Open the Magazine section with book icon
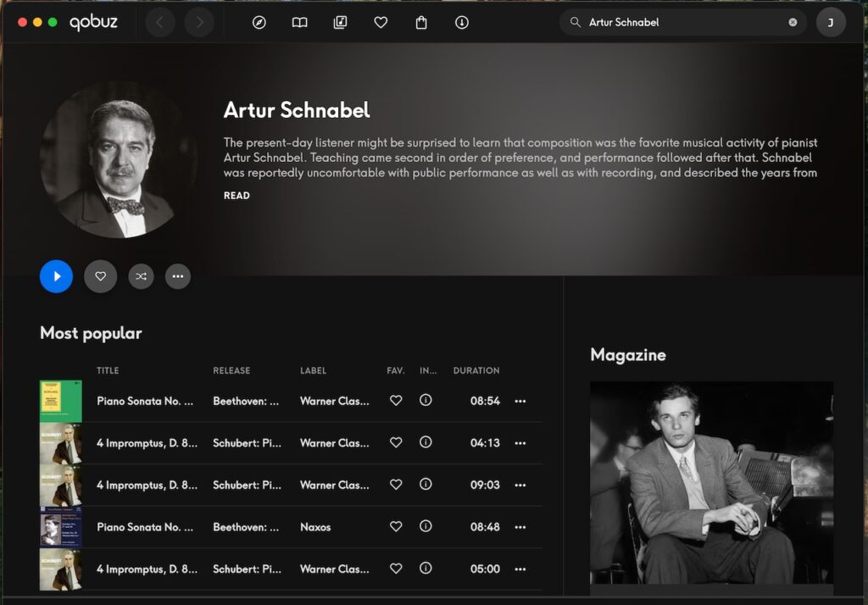 (299, 22)
